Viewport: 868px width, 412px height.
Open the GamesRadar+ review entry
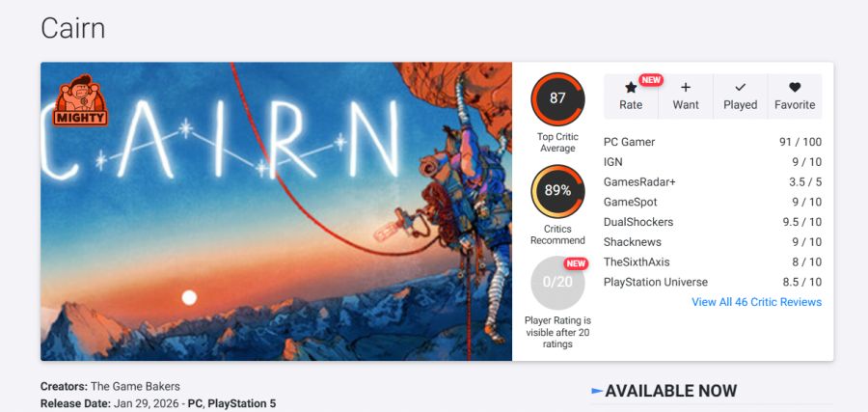click(713, 182)
